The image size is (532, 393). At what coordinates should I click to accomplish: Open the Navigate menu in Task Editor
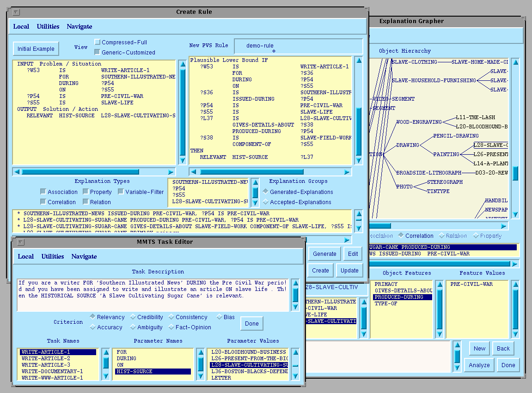point(84,256)
